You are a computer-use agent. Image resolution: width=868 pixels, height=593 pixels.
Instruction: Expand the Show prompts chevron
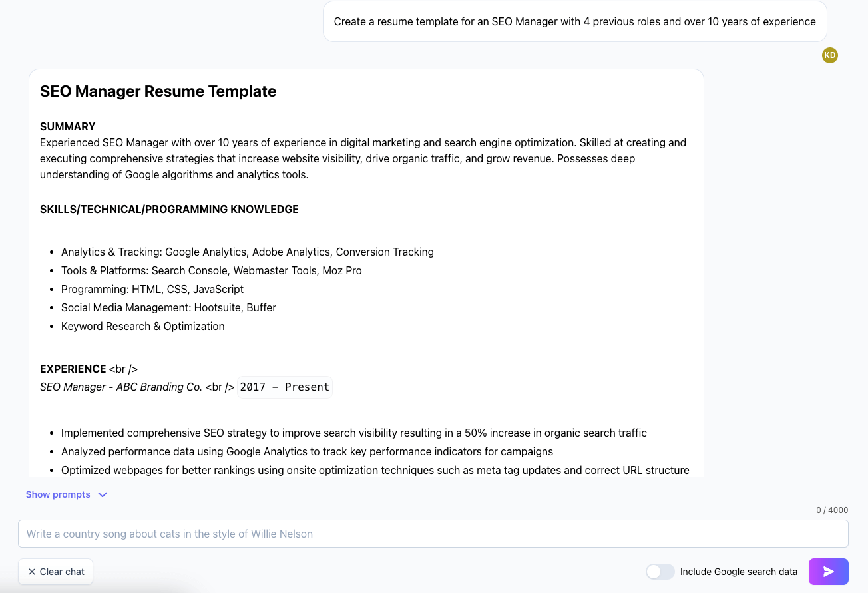[x=103, y=494]
